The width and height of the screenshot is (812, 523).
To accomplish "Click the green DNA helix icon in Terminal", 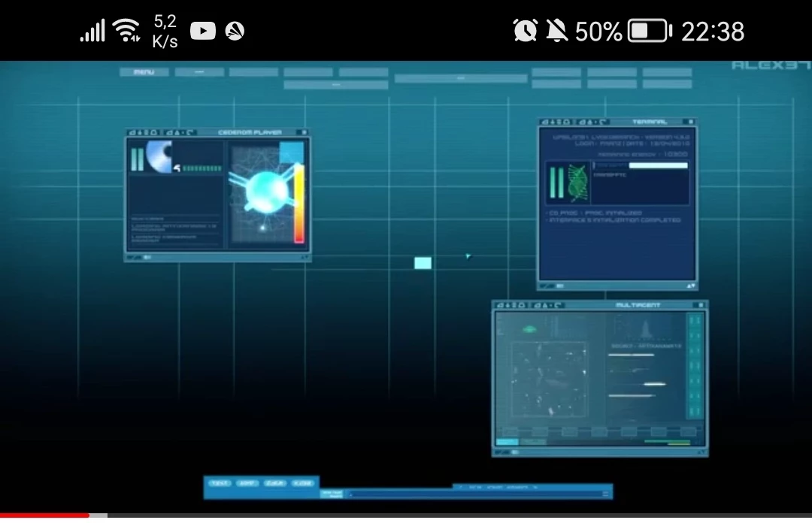I will point(578,183).
